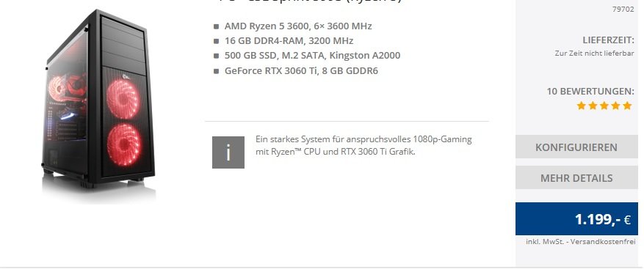Click the bullet beside GeForce RTX 3060 Ti
The height and width of the screenshot is (269, 644).
(x=216, y=71)
